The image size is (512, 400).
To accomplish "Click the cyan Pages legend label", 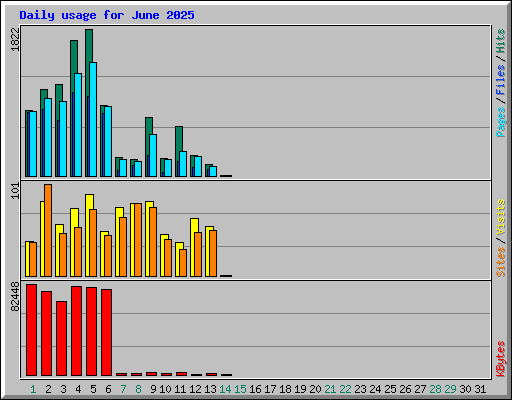I will click(501, 122).
